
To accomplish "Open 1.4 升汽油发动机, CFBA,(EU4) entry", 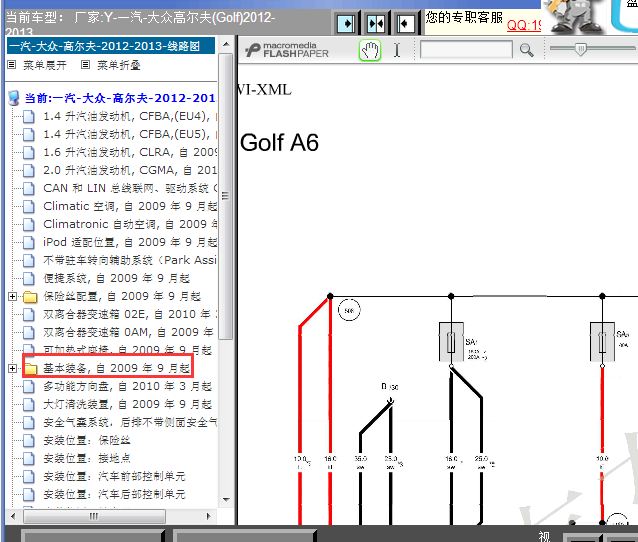I will click(x=130, y=116).
